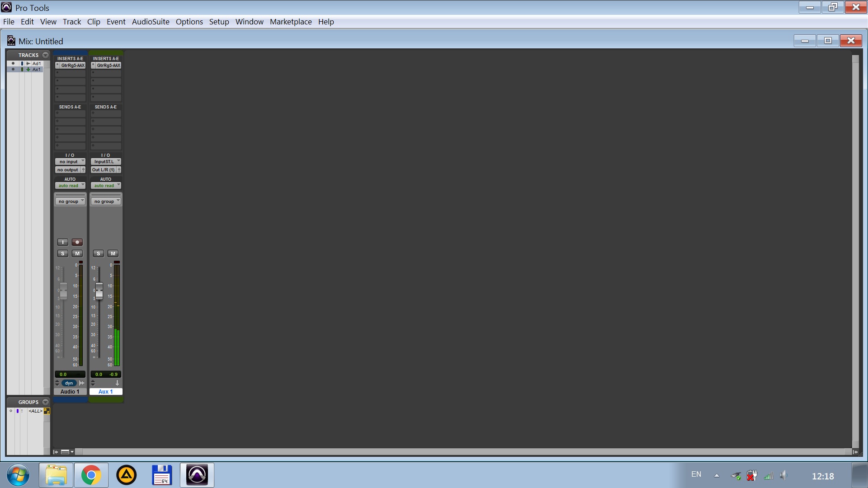Click the Aux 1 track type arrow icon
The image size is (868, 488).
(x=117, y=383)
